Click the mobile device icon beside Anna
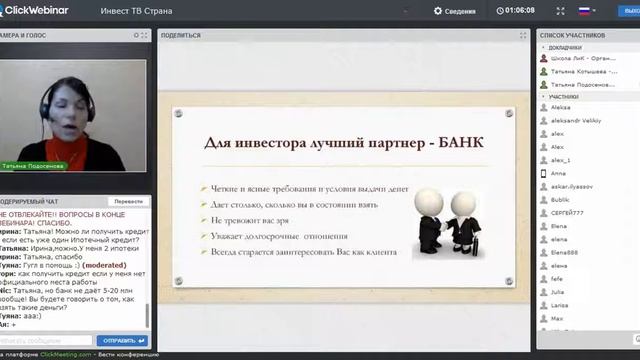Screen dimensions: 640x360 click(x=544, y=173)
